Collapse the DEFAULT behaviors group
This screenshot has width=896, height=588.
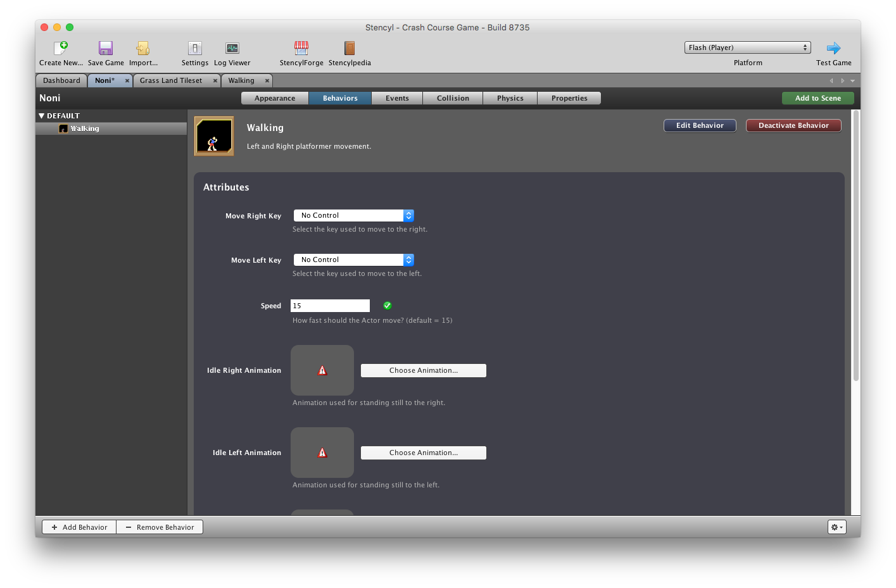point(41,116)
